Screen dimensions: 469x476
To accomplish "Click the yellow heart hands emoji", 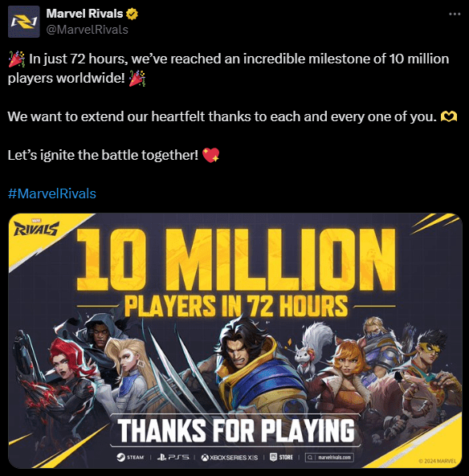I will [x=449, y=116].
